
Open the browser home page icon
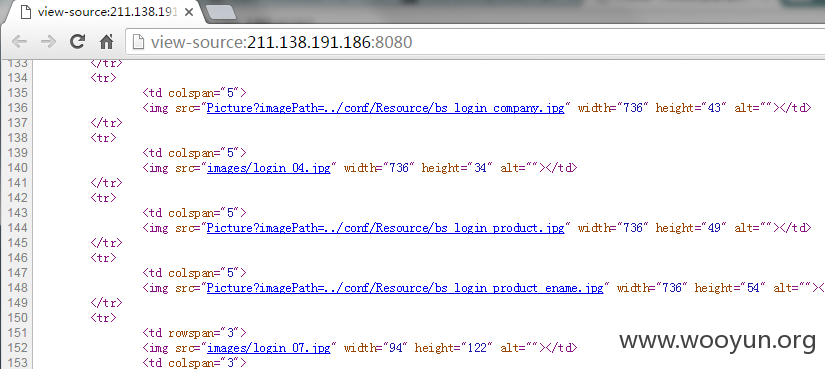point(107,42)
